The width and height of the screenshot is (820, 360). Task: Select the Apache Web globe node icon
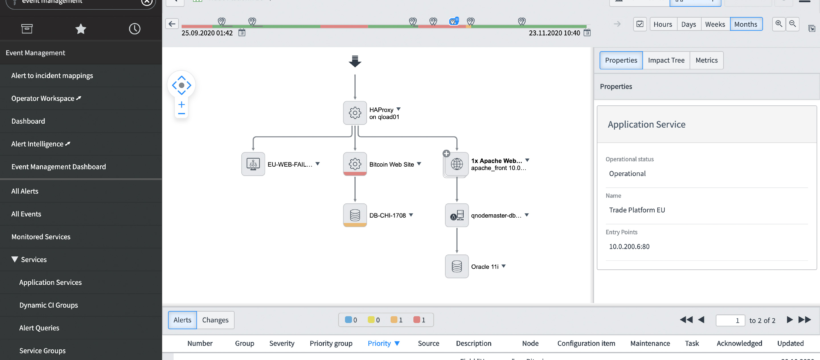click(457, 164)
